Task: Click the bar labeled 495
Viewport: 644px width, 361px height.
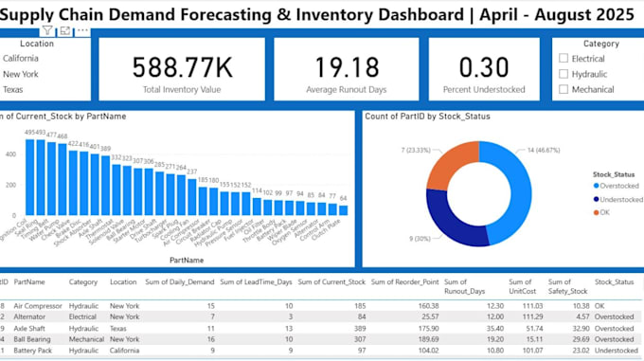Action: pyautogui.click(x=30, y=177)
